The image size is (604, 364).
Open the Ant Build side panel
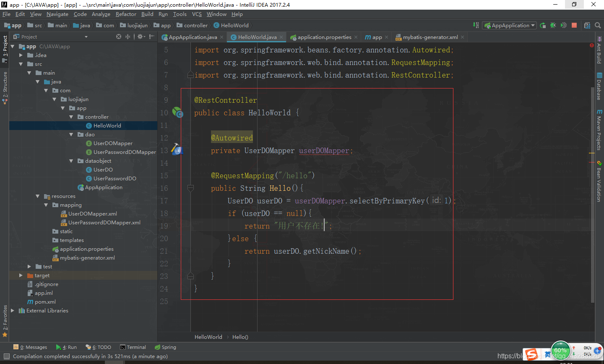(599, 49)
